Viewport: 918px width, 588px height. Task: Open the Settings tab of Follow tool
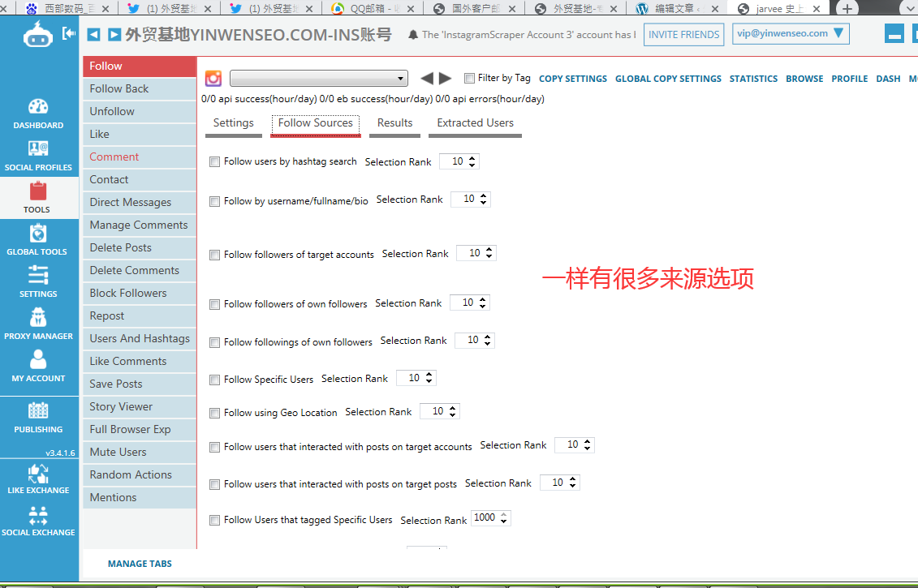[233, 122]
